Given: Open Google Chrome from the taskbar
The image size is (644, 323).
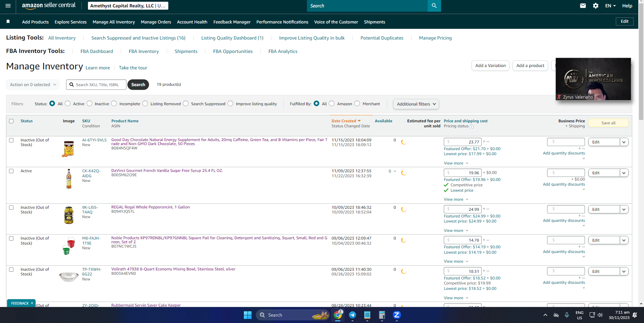Looking at the screenshot, I should click(x=338, y=315).
